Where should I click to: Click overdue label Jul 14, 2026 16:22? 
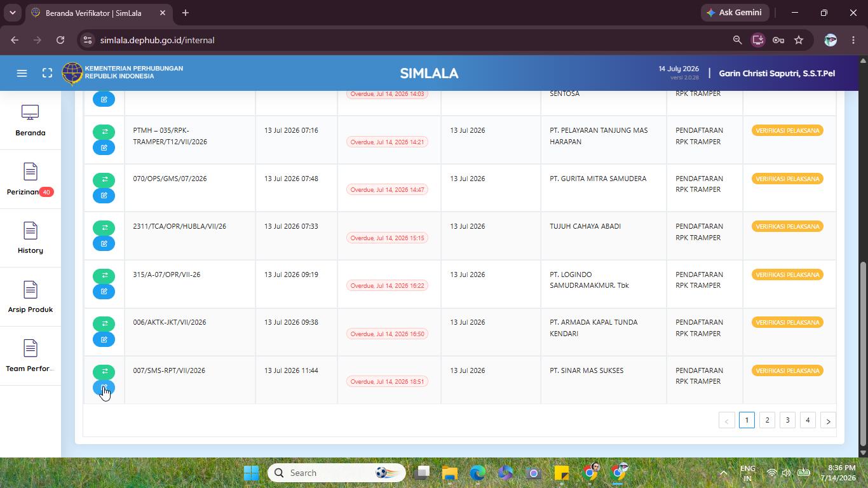click(387, 285)
